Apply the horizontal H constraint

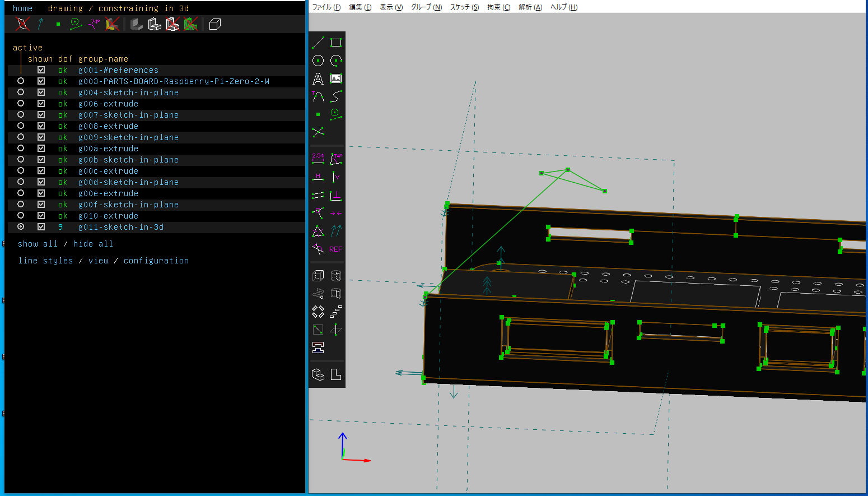[x=318, y=177]
